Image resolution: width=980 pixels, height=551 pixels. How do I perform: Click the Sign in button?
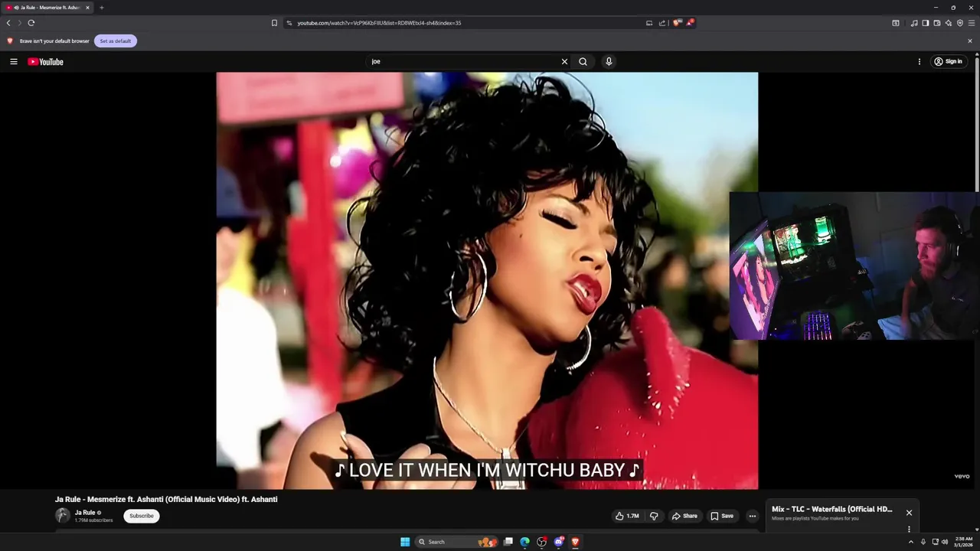coord(948,61)
